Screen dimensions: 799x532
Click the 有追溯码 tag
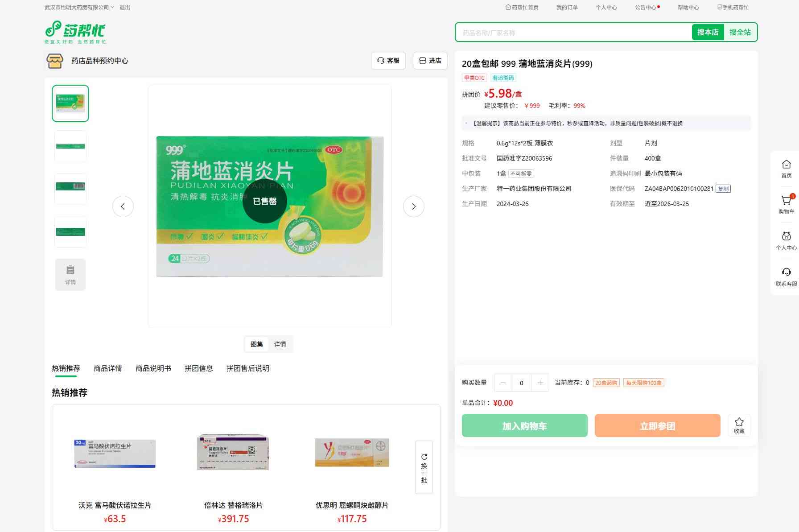(503, 78)
